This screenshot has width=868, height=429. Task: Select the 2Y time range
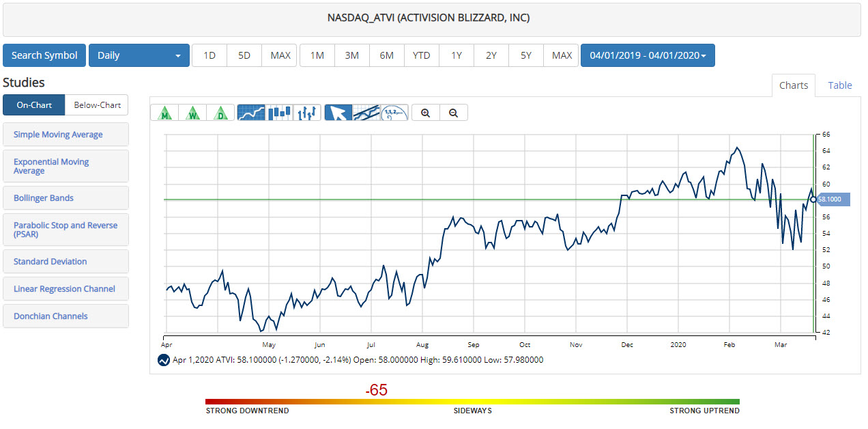(491, 55)
